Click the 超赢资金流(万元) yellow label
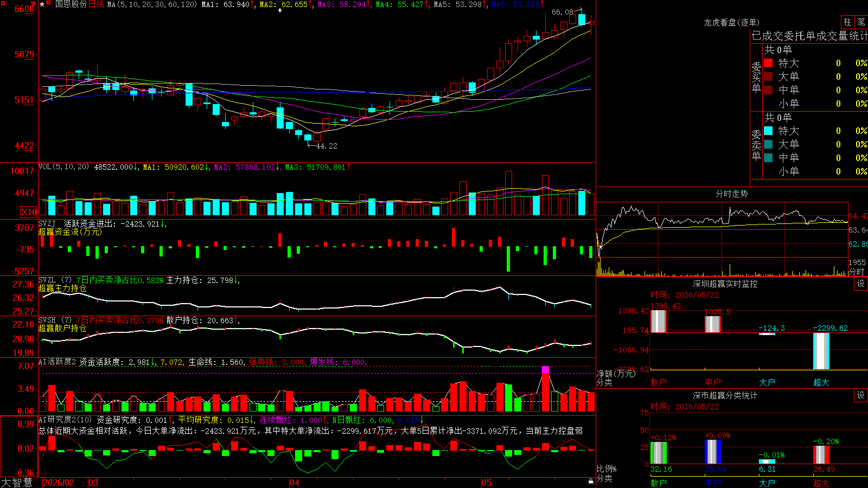The width and height of the screenshot is (868, 488). click(x=70, y=232)
